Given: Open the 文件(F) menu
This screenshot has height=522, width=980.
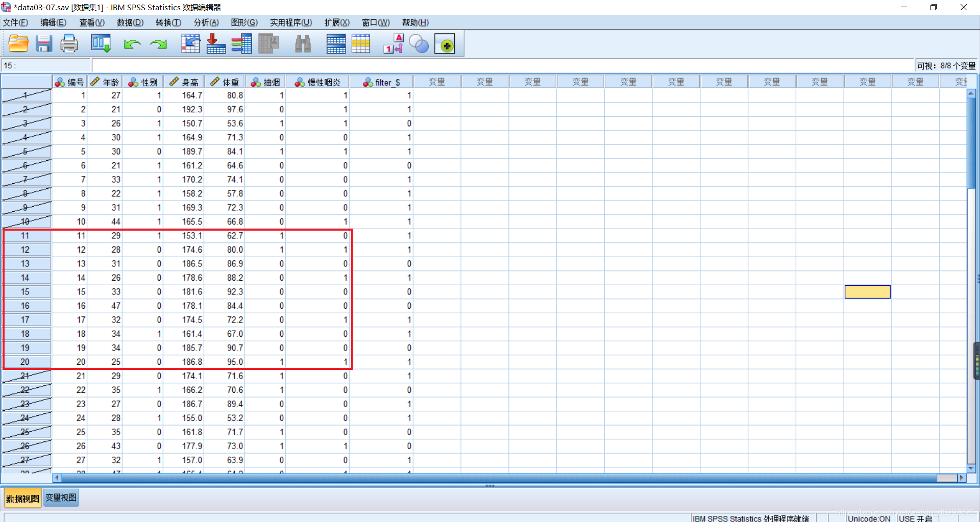Looking at the screenshot, I should (15, 22).
